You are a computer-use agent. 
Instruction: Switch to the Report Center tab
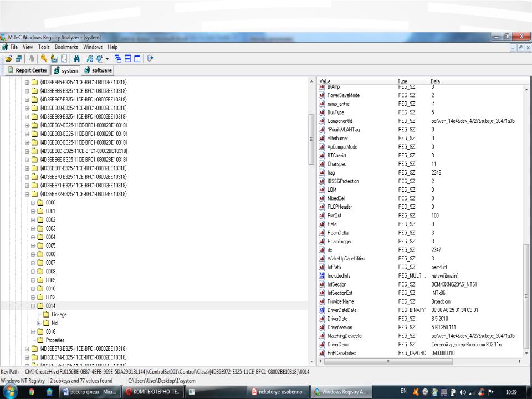click(28, 70)
